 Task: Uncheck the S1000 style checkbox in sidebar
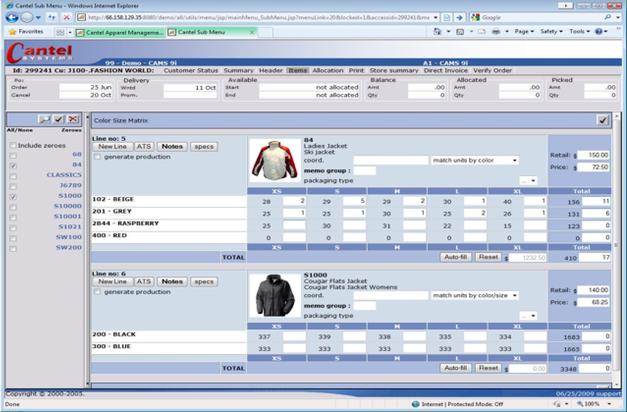click(13, 196)
